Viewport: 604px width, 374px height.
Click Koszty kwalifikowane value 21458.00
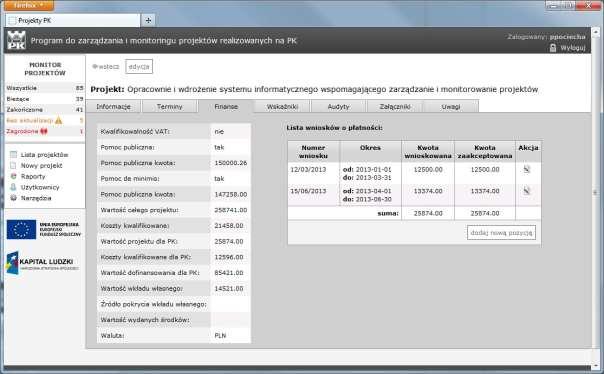(x=229, y=226)
